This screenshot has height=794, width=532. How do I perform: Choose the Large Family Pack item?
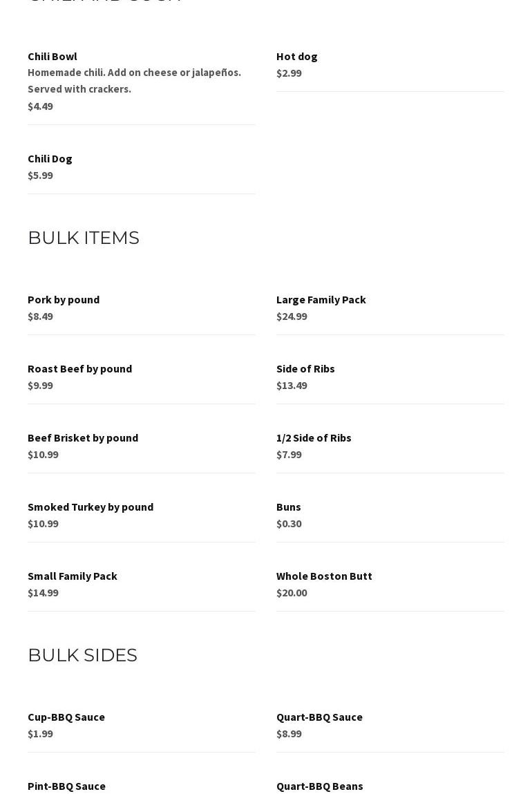tap(321, 299)
